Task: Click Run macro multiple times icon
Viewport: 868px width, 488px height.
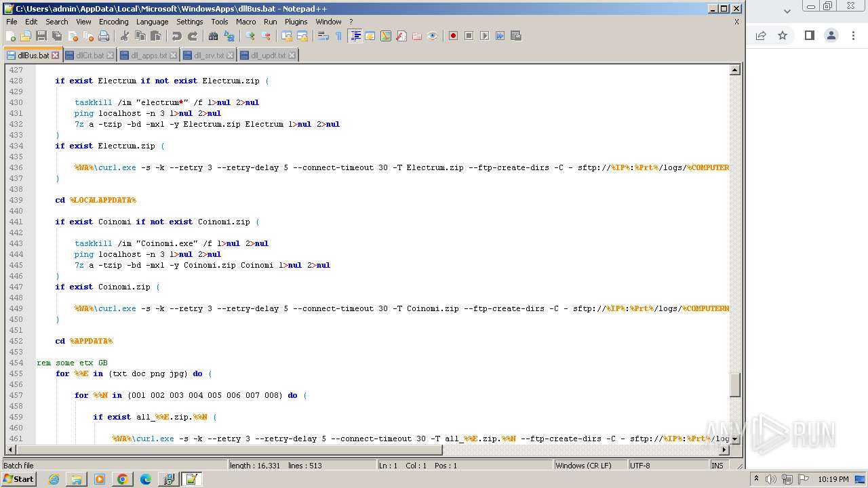Action: click(x=500, y=36)
